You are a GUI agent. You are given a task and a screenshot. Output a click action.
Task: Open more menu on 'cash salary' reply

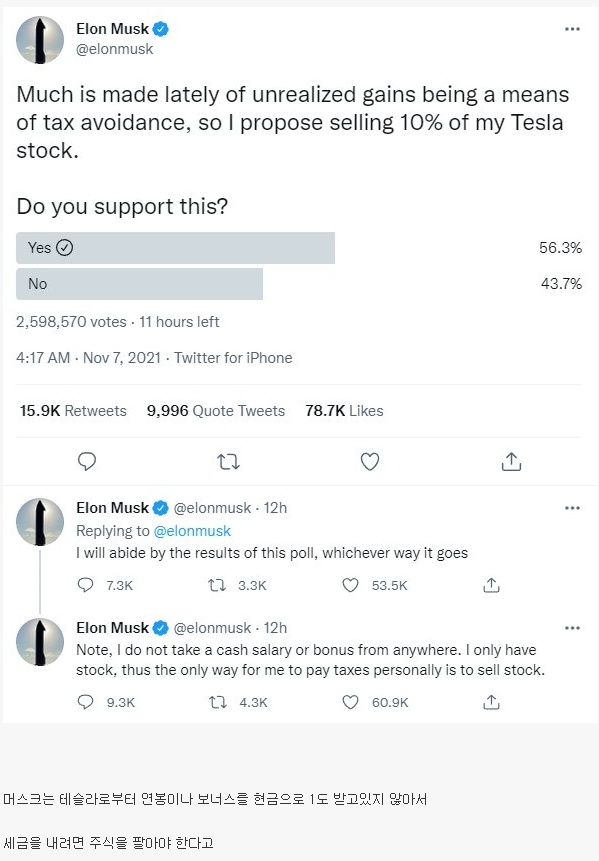click(572, 628)
